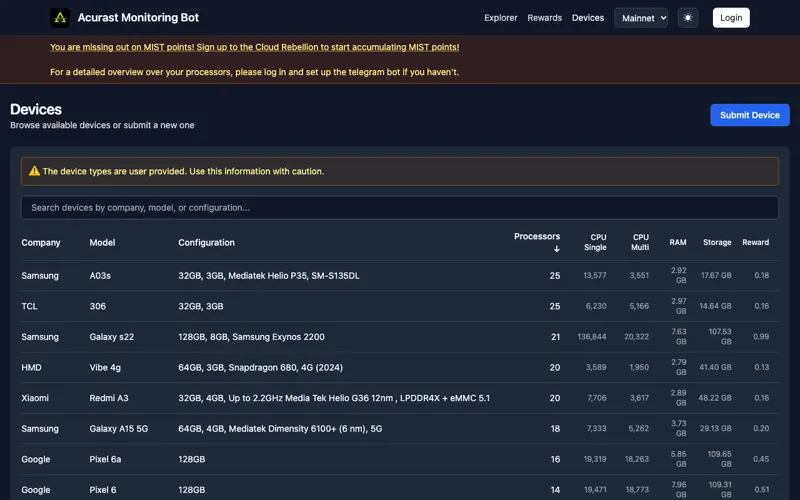Image resolution: width=800 pixels, height=500 pixels.
Task: Sort by RAM column header
Action: (x=678, y=242)
